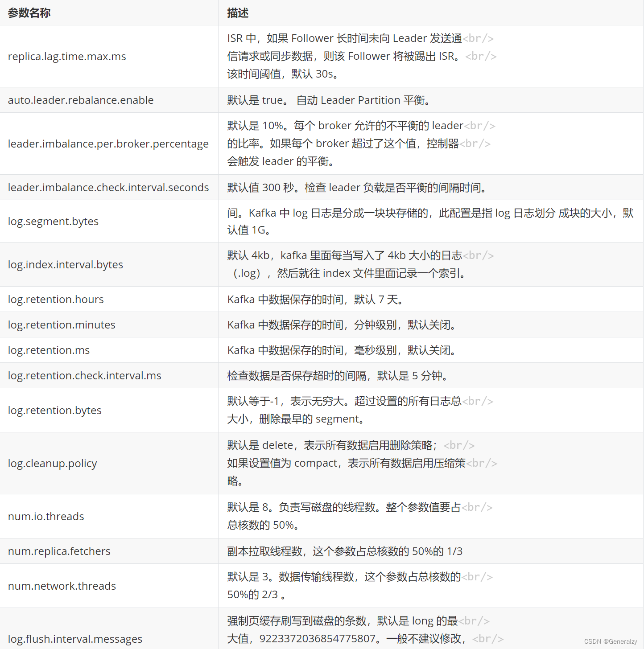Click the auto.leader.rebalance.enable parameter name

(81, 100)
